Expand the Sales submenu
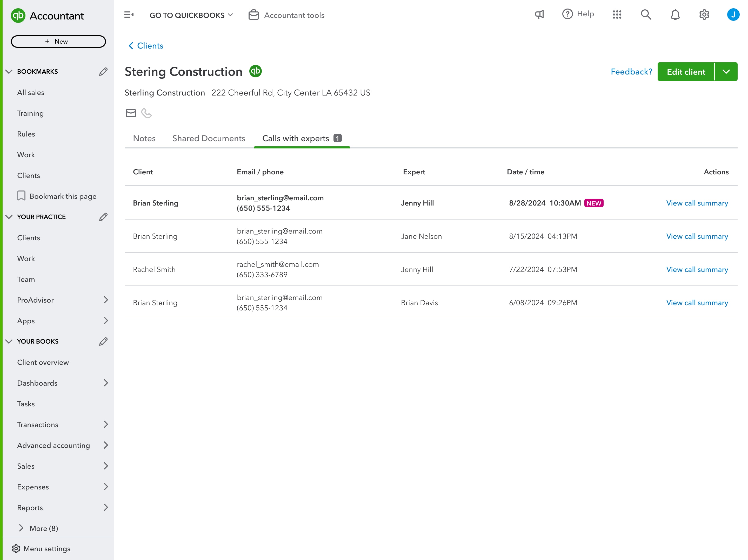 click(106, 466)
